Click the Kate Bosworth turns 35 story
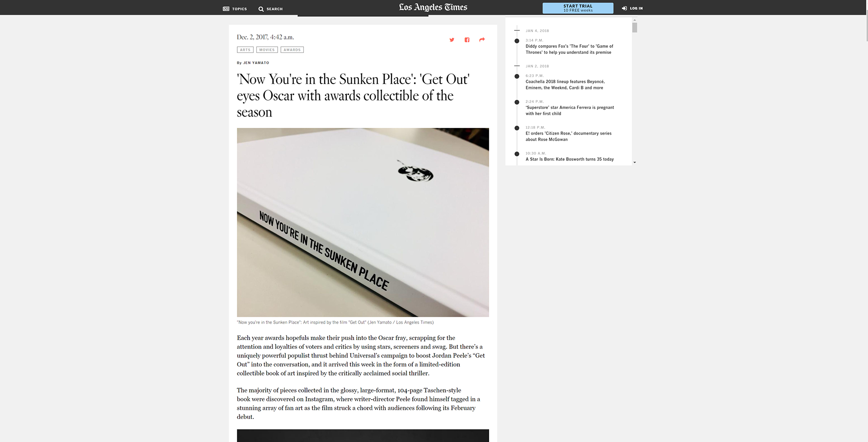 tap(570, 159)
